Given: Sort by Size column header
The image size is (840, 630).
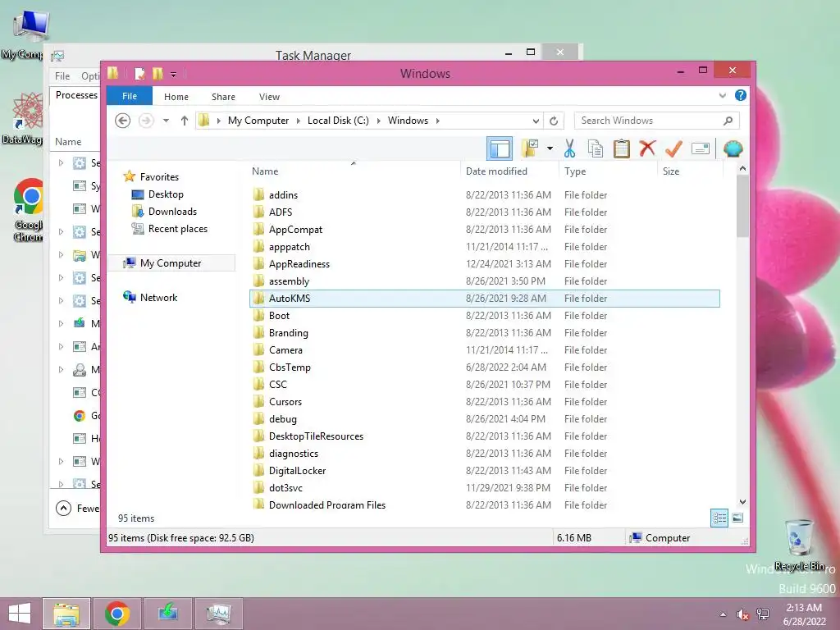Looking at the screenshot, I should [671, 171].
